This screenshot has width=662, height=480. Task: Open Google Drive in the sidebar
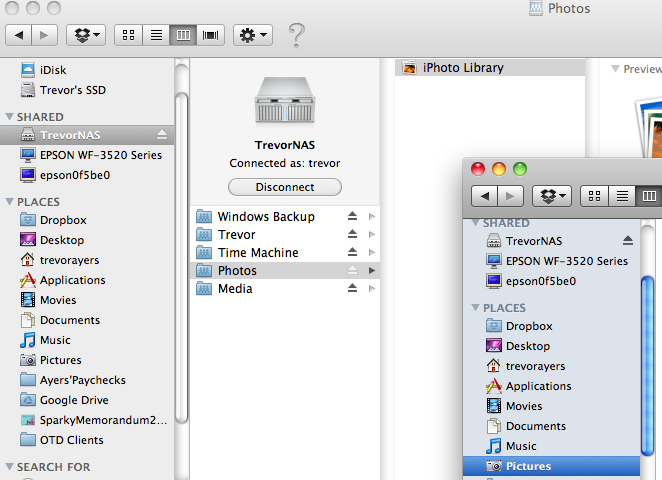tap(87, 400)
